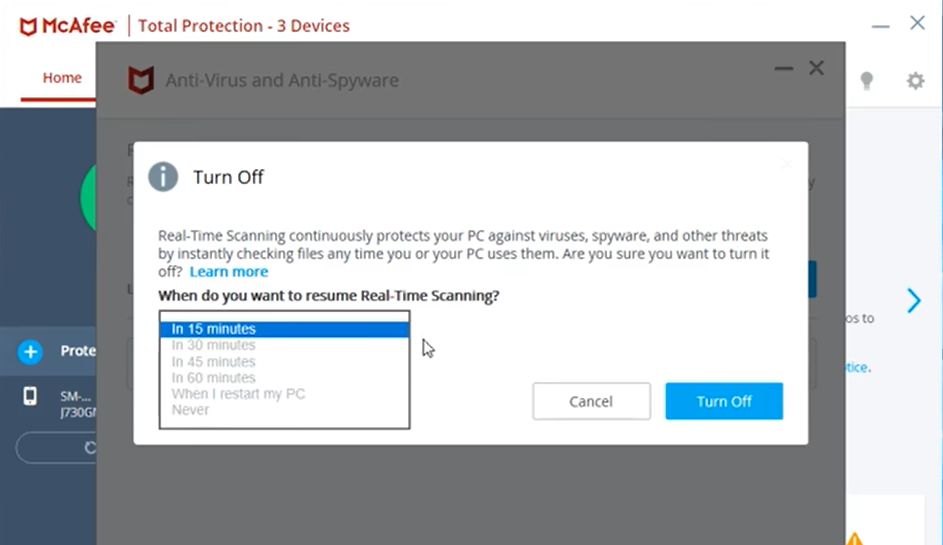
Task: Click the lightbulb tips icon
Action: [867, 81]
